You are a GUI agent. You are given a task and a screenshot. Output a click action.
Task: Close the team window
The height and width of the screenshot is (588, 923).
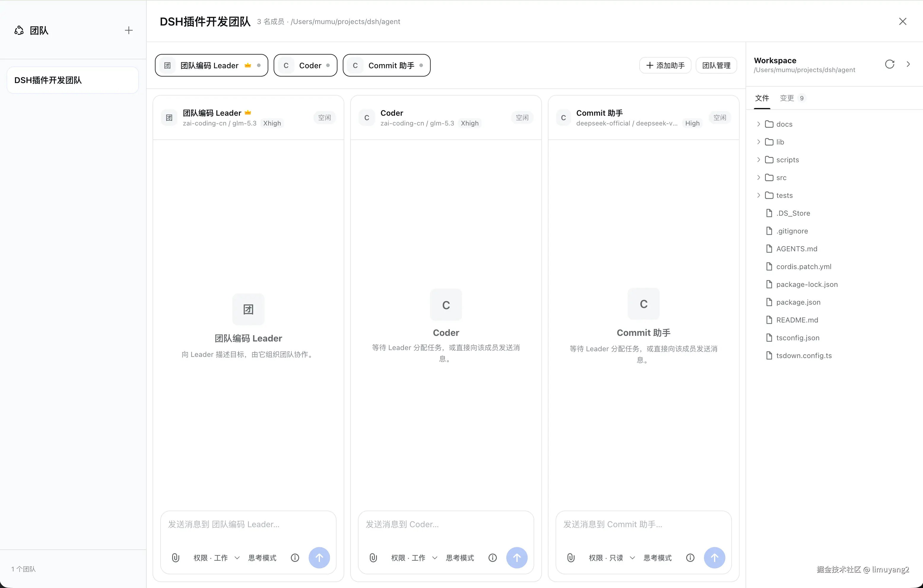point(903,21)
